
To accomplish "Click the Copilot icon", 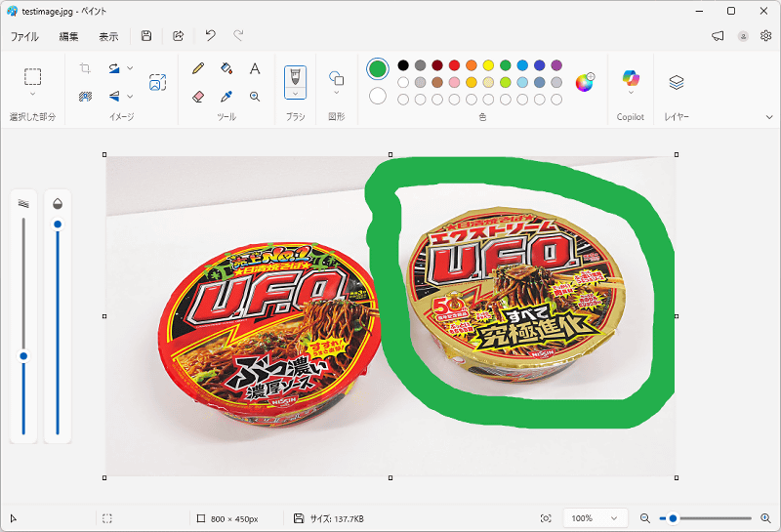I will [x=631, y=78].
